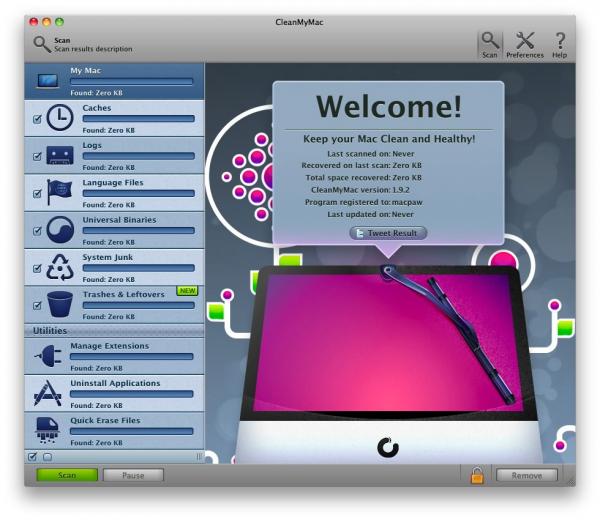This screenshot has height=520, width=600.
Task: Click the Caches clock icon
Action: click(60, 117)
